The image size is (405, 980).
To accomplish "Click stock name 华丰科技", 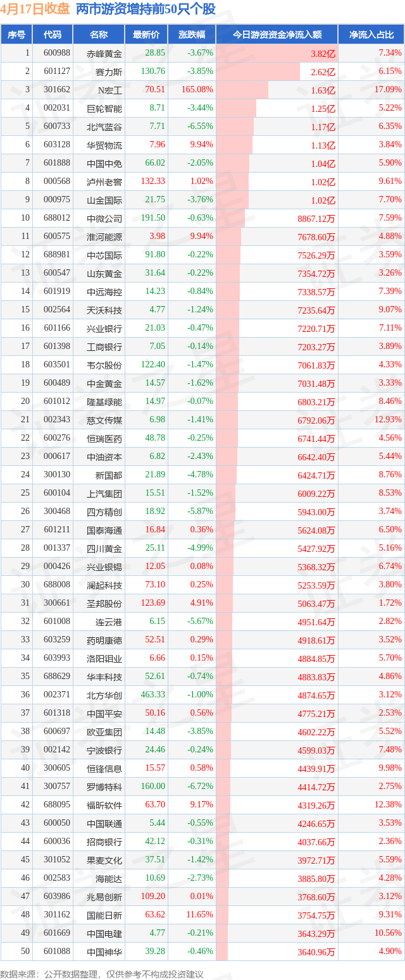I will click(104, 677).
